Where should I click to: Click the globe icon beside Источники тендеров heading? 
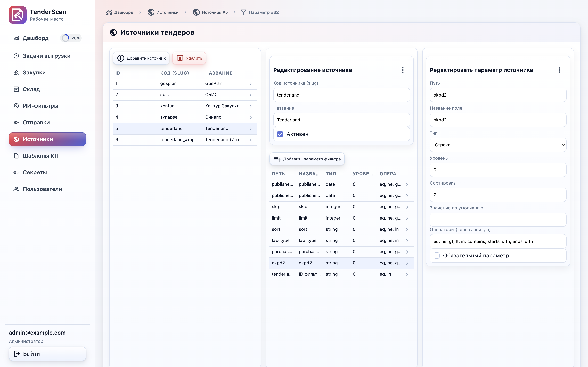(x=113, y=32)
